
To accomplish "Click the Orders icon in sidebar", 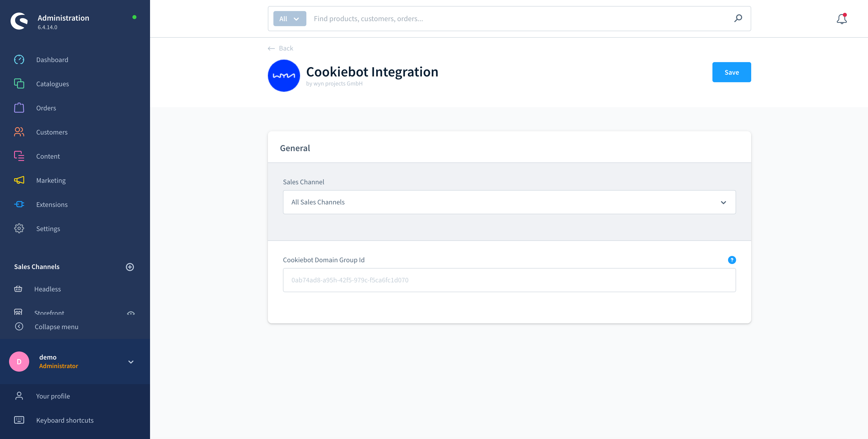I will click(x=19, y=108).
